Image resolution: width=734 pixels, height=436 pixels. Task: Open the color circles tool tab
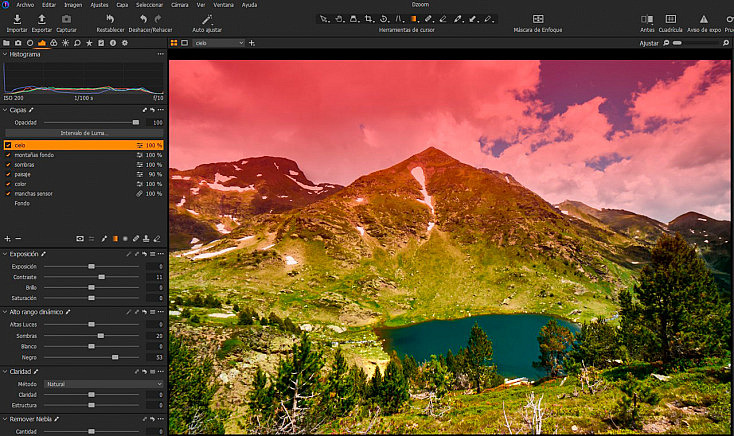(x=54, y=43)
